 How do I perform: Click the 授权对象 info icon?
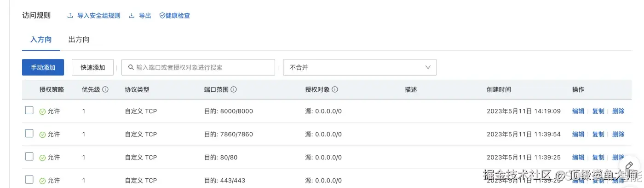tap(335, 89)
